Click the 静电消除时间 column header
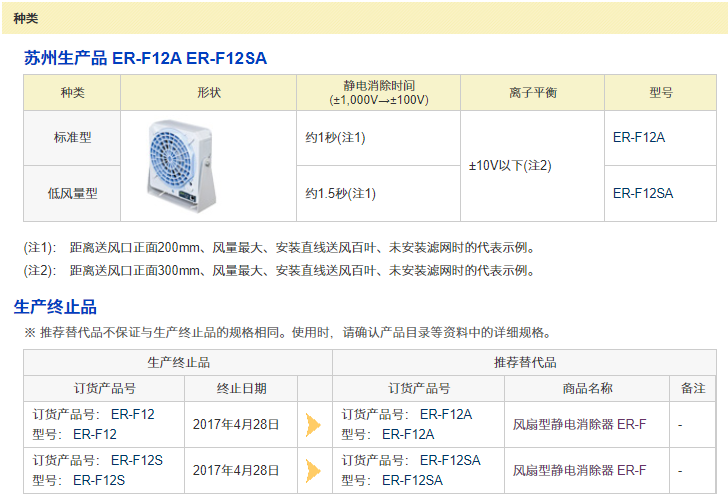This screenshot has height=502, width=728. click(x=379, y=93)
